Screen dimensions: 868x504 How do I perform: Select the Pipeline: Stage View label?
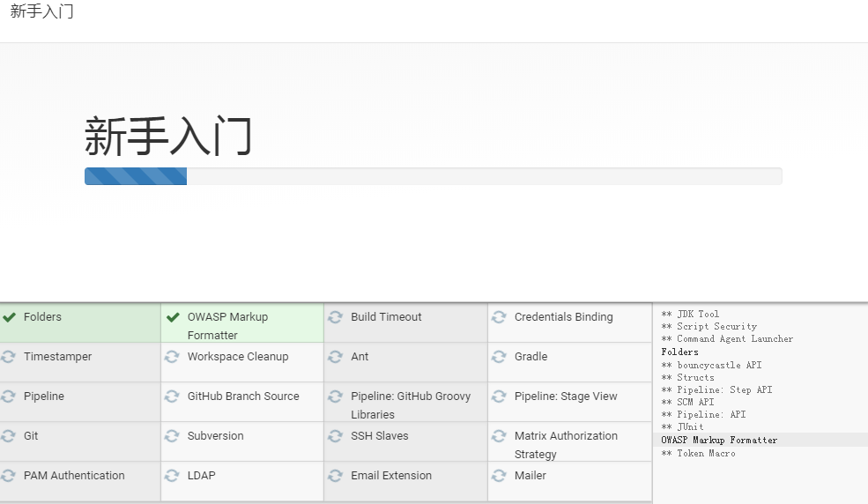[566, 397]
